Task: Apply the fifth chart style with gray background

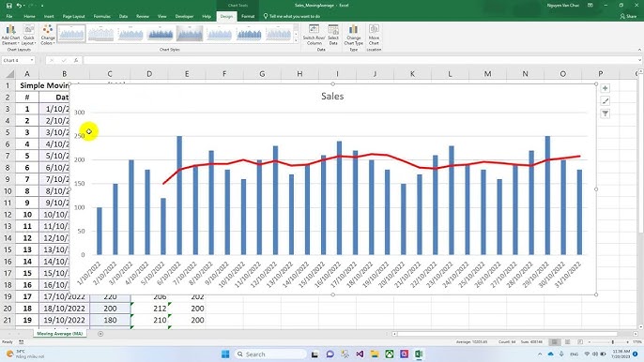Action: tap(190, 33)
